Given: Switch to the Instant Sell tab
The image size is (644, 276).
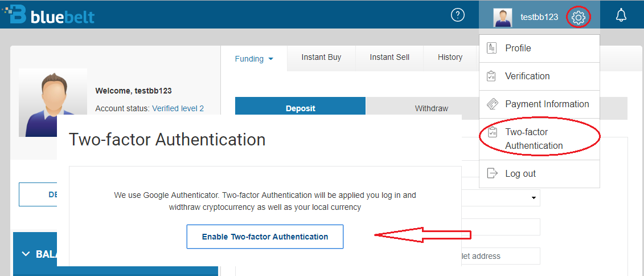Looking at the screenshot, I should pyautogui.click(x=389, y=58).
